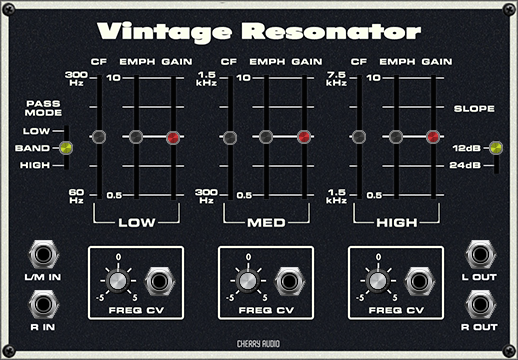Click the HIGH band FREQ CV knob
The image size is (518, 360).
point(377,281)
